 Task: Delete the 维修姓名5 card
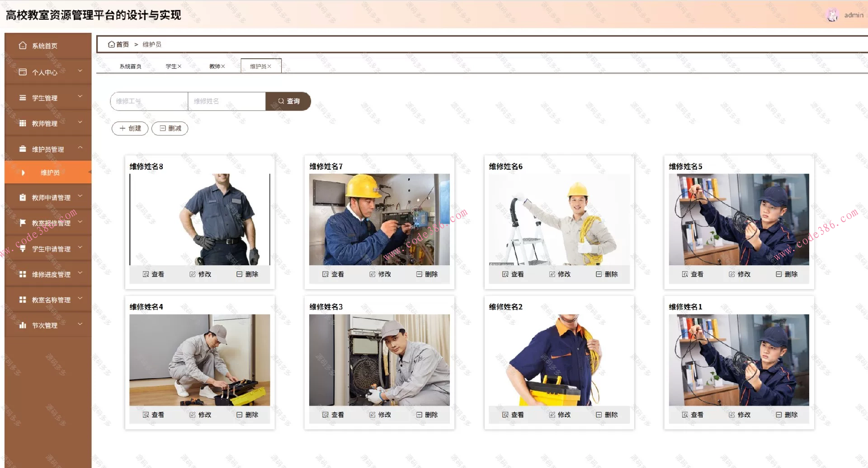coord(787,274)
